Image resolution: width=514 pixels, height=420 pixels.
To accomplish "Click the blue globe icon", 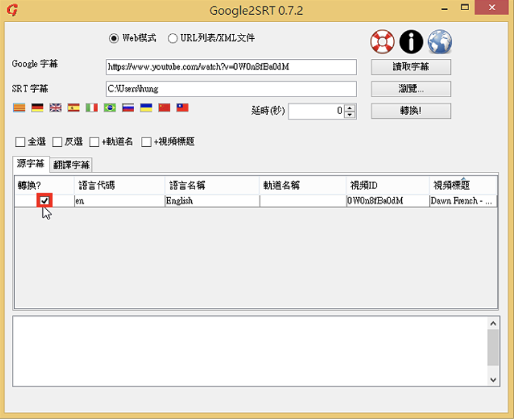I will (x=440, y=42).
